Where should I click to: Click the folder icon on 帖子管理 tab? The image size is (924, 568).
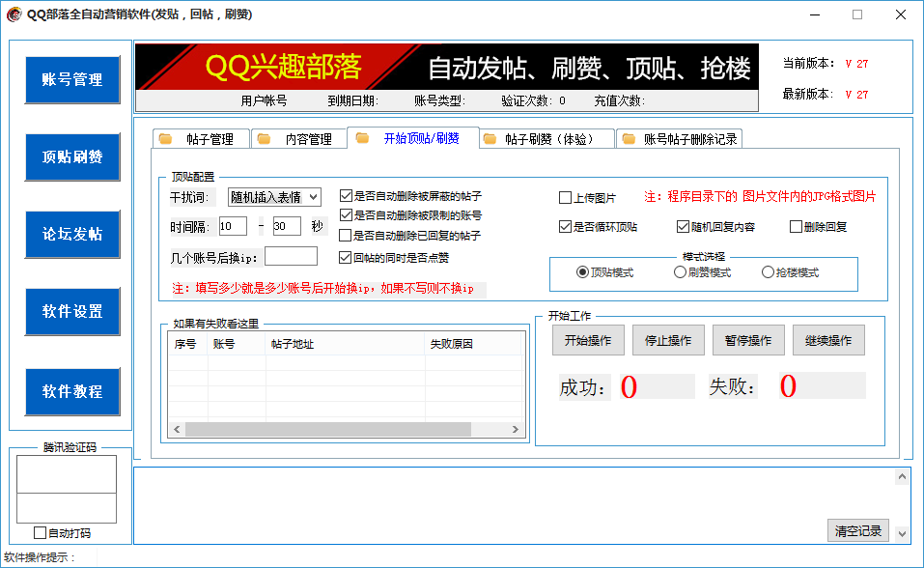[x=165, y=139]
